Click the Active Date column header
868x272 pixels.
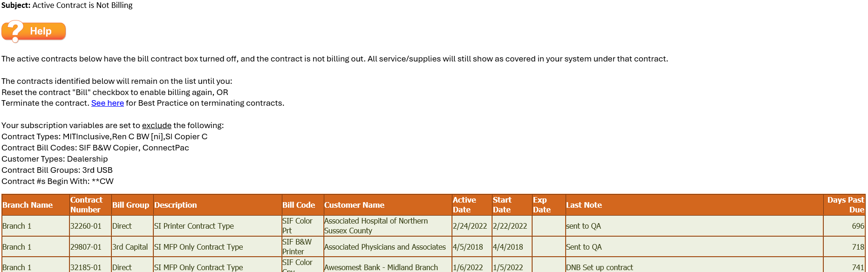coord(472,205)
